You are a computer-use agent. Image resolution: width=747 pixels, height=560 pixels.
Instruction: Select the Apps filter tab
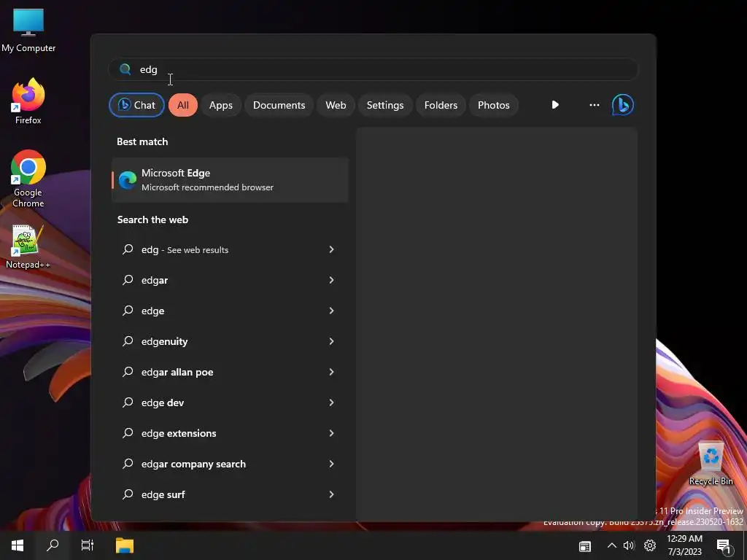click(x=221, y=105)
